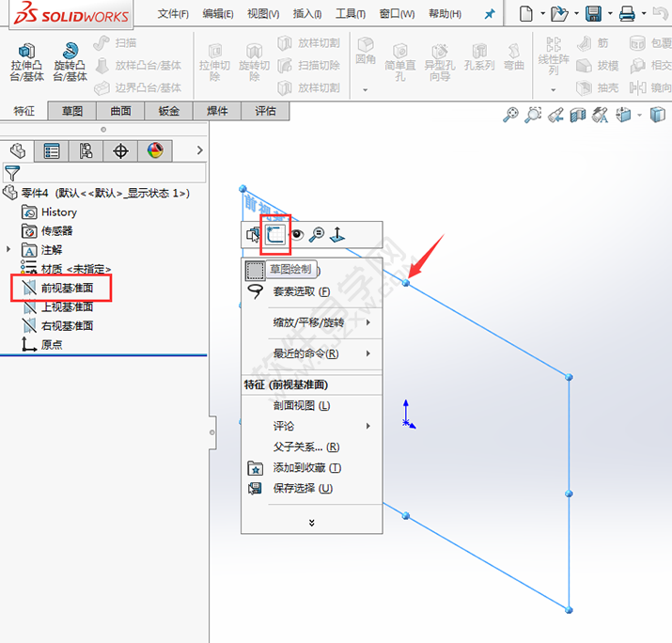
Task: Open the DisplayManager color ball tab
Action: 155,151
